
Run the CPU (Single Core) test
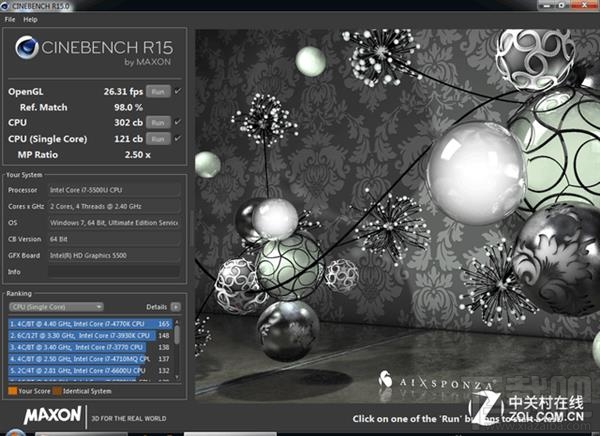[158, 139]
